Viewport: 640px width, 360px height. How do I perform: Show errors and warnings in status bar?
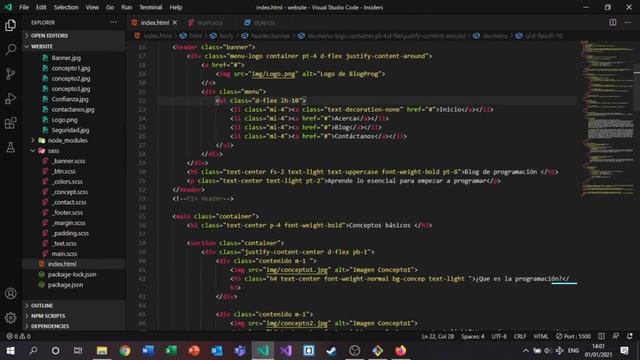pos(18,336)
